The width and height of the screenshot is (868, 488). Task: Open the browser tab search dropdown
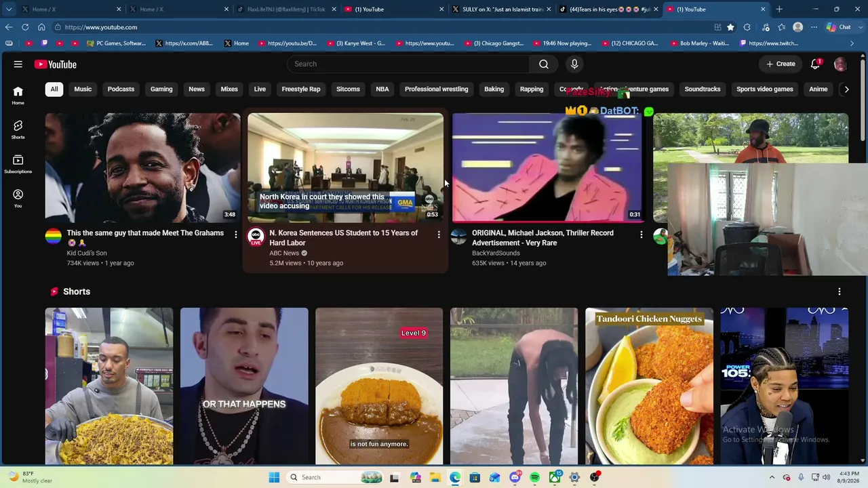pos(9,9)
